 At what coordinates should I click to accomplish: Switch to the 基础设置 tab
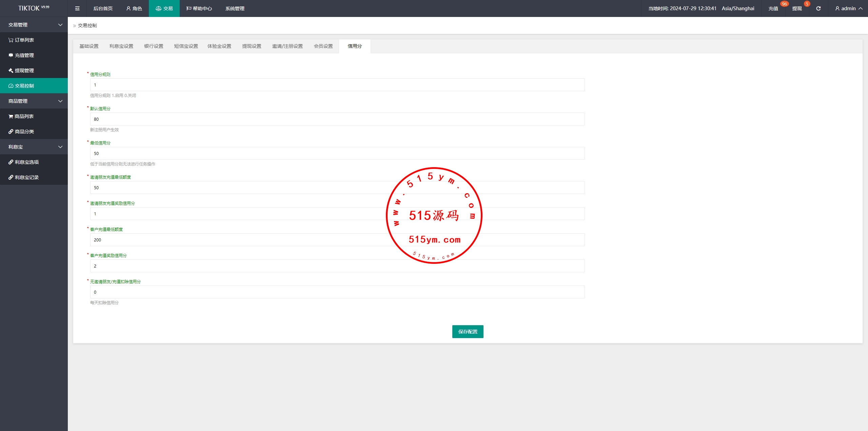pos(89,46)
